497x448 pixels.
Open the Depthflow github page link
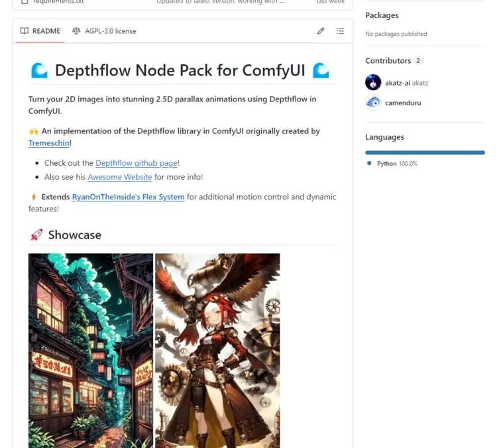137,163
